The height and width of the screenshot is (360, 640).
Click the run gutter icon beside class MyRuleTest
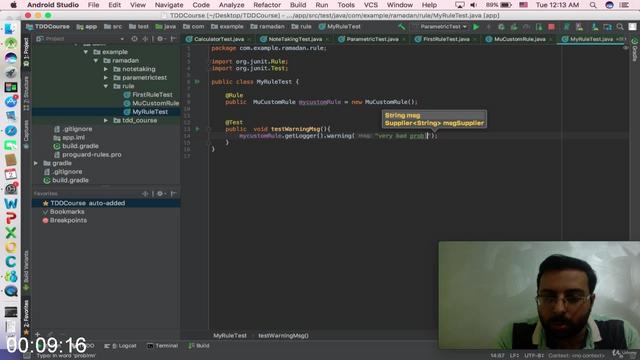pos(197,82)
